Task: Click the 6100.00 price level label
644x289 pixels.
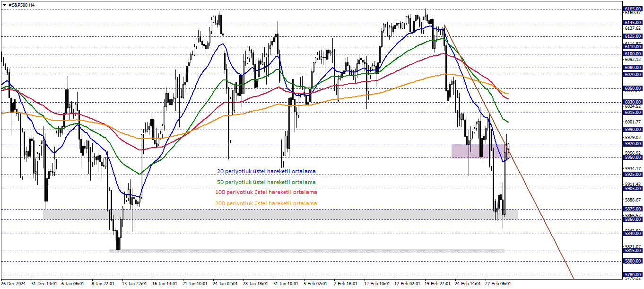Action: click(x=633, y=54)
